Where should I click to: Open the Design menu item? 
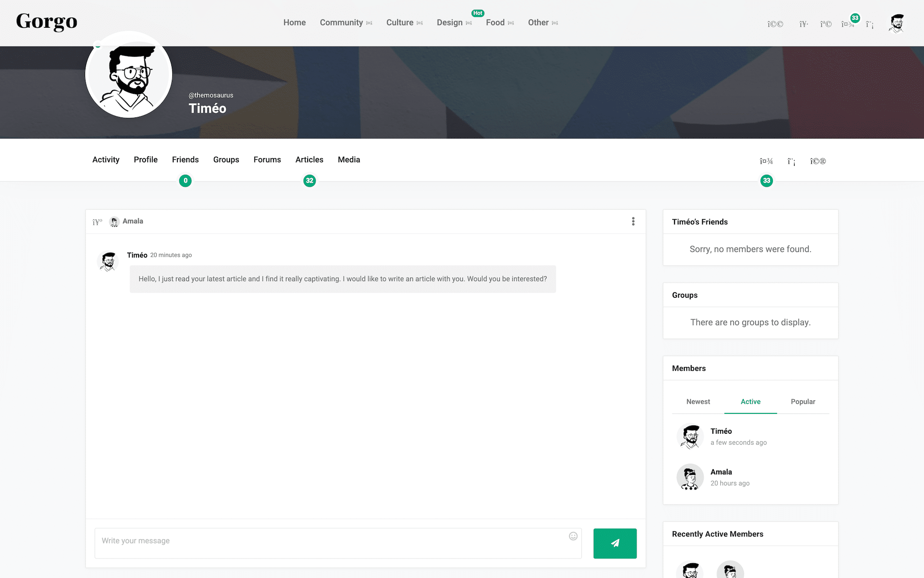(x=450, y=23)
